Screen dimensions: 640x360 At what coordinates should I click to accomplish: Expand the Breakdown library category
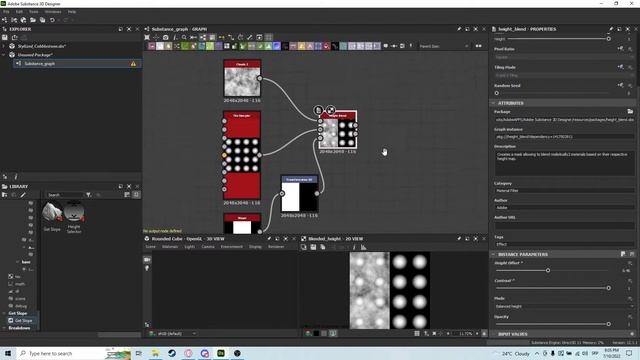[x=4, y=328]
